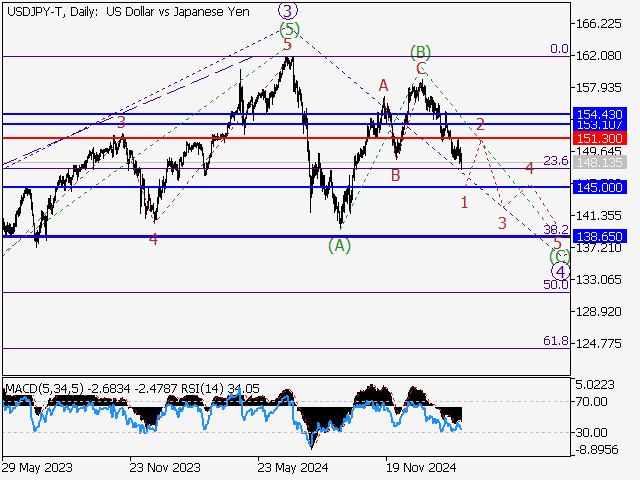The image size is (640, 480).
Task: Click the green (B) wave label
Action: click(x=420, y=52)
